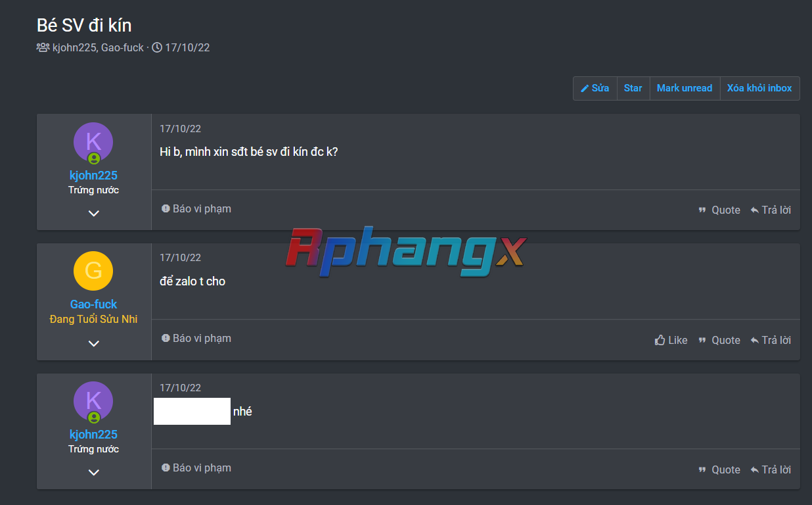The width and height of the screenshot is (812, 505).
Task: Click Quote on Gao-fuck's message
Action: (719, 340)
